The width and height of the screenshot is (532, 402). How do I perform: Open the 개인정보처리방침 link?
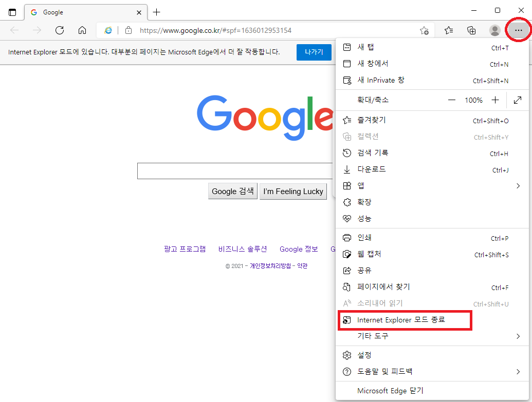tap(270, 266)
